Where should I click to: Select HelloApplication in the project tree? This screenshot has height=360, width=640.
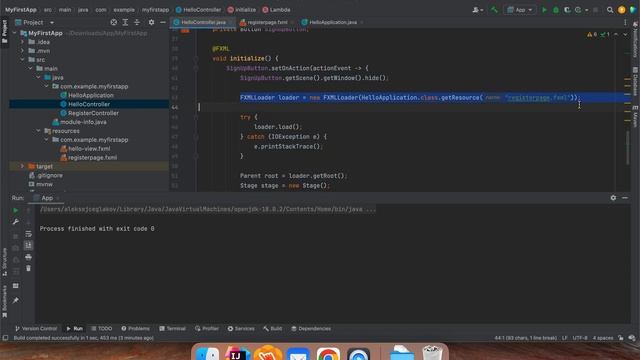point(91,96)
